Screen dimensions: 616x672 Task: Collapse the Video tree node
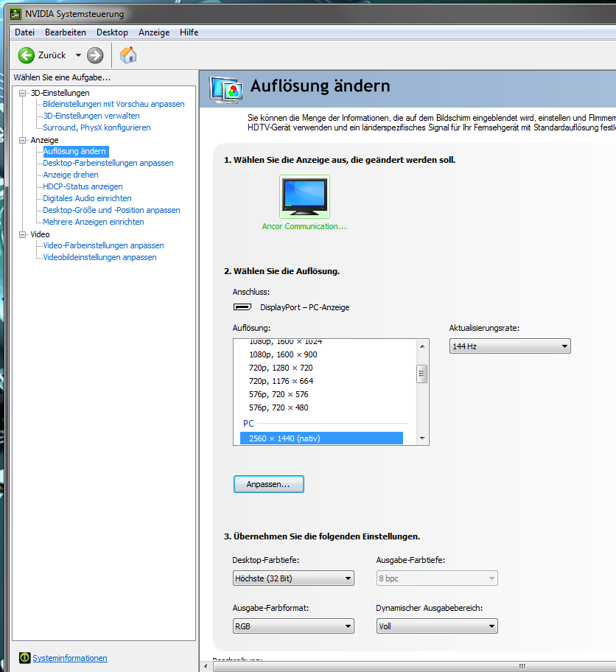tap(22, 234)
